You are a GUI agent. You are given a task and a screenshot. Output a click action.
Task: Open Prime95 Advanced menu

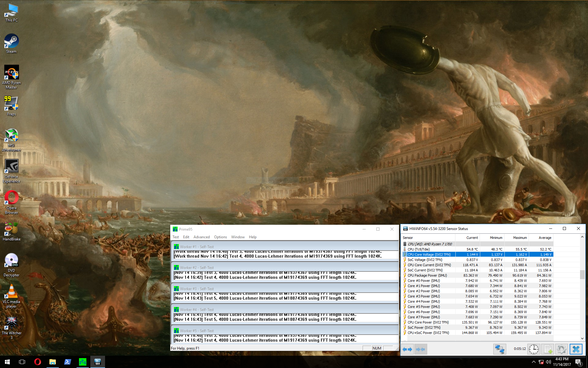tap(202, 237)
